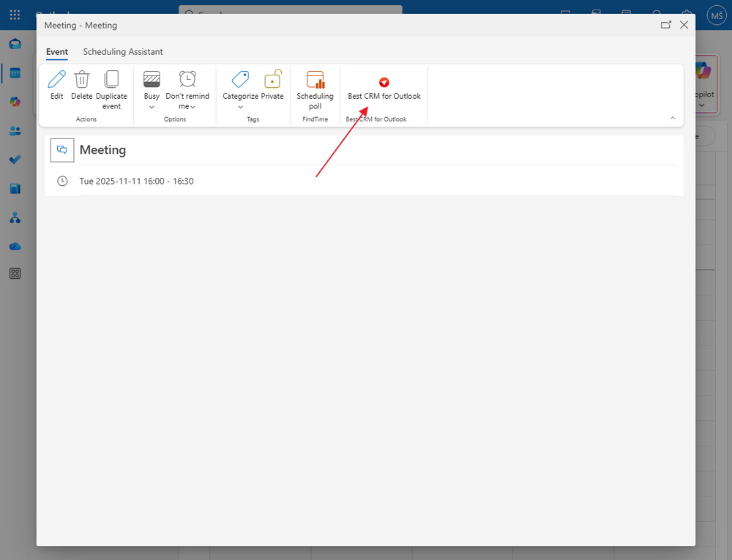732x560 pixels.
Task: Select the Event tab
Action: (57, 52)
